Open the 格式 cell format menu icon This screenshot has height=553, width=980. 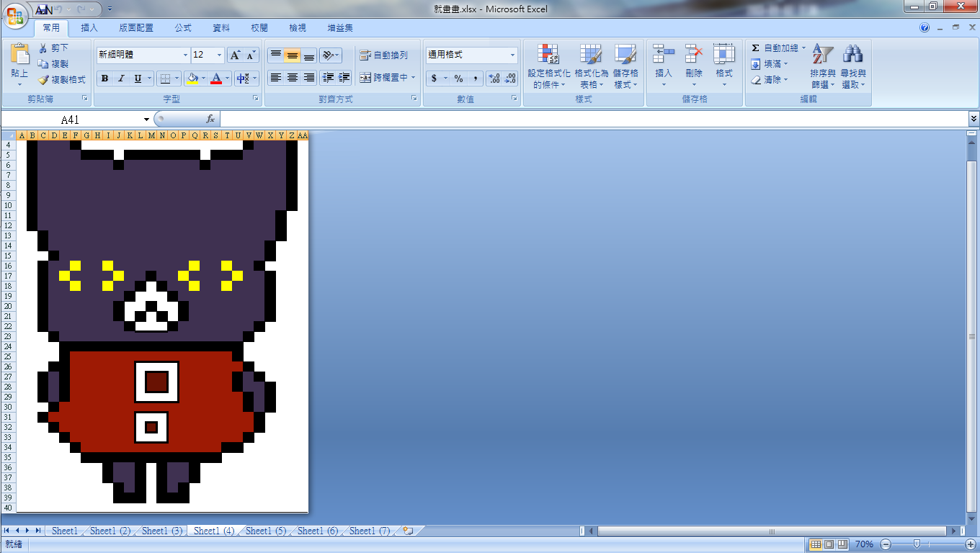point(723,55)
